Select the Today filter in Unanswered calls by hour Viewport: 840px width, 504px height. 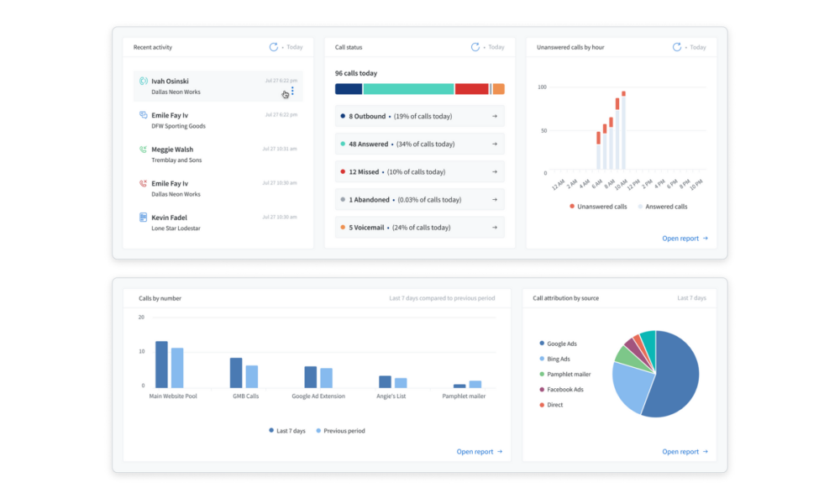pos(697,47)
